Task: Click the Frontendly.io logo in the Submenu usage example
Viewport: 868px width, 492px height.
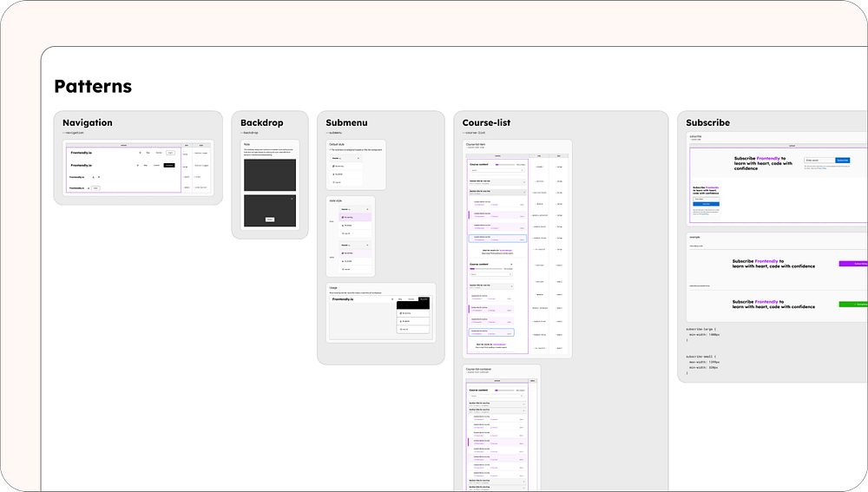Action: (343, 298)
